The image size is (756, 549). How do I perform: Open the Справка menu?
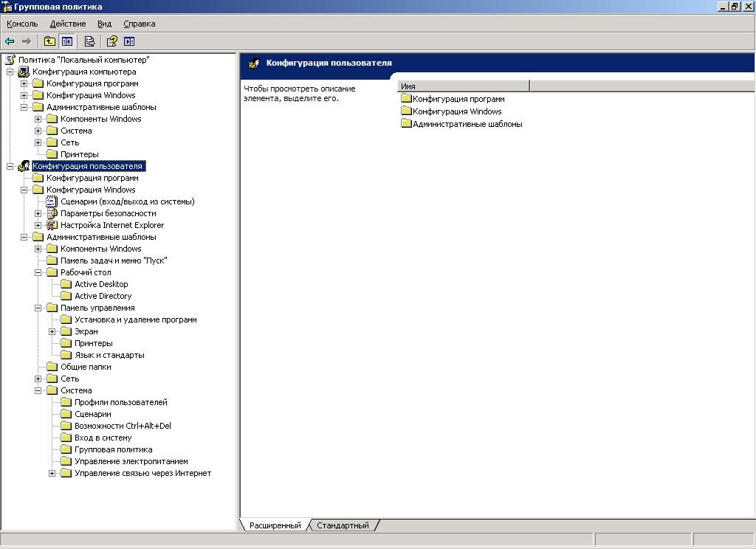point(140,24)
